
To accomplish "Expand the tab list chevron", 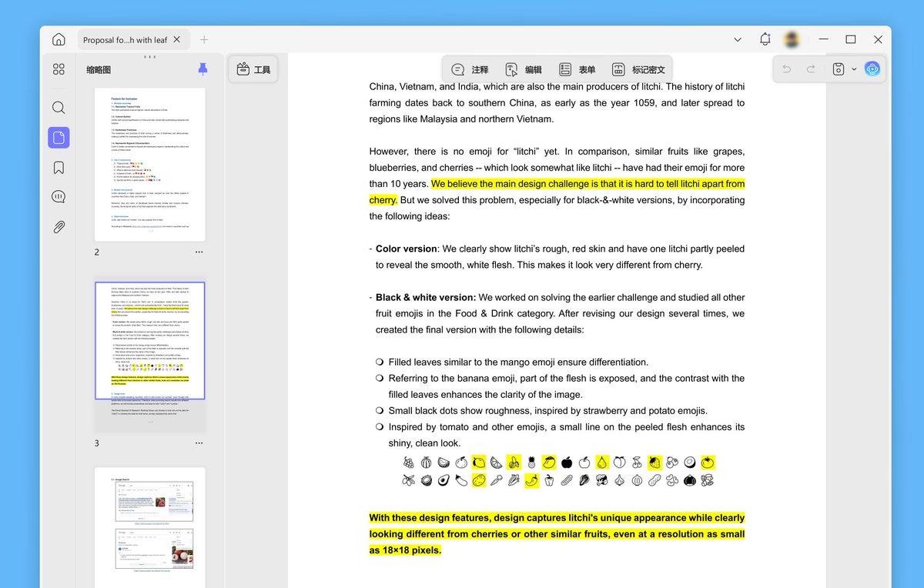I will click(738, 39).
